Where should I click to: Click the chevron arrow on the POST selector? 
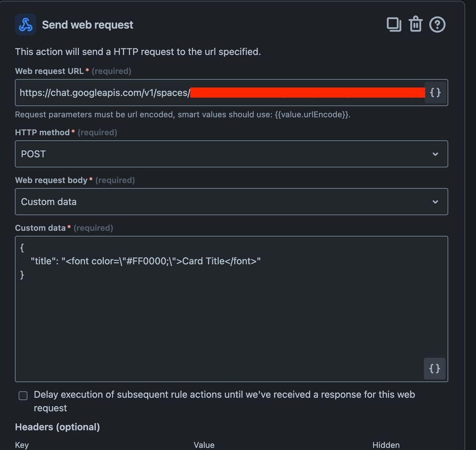click(435, 154)
